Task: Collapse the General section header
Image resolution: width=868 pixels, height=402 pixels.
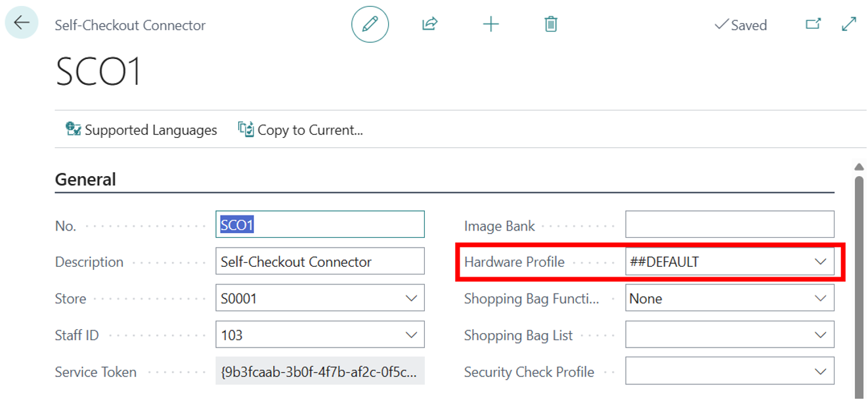Action: pos(85,179)
